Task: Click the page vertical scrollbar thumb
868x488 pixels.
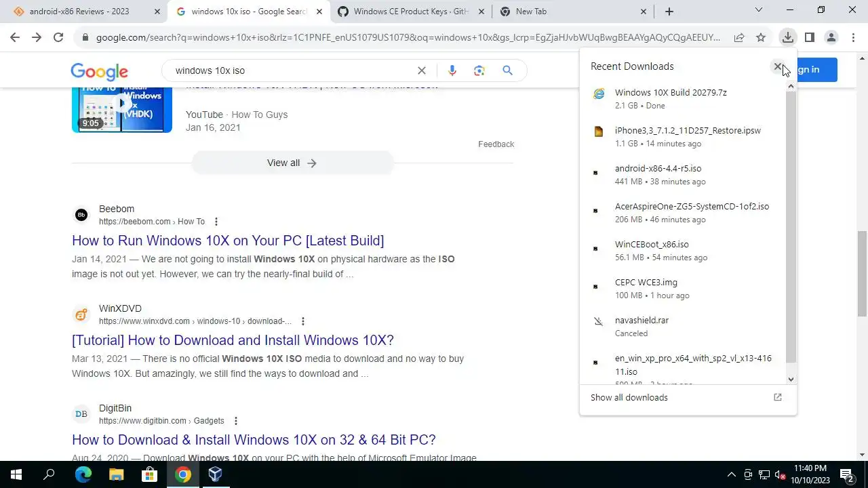Action: [x=862, y=273]
